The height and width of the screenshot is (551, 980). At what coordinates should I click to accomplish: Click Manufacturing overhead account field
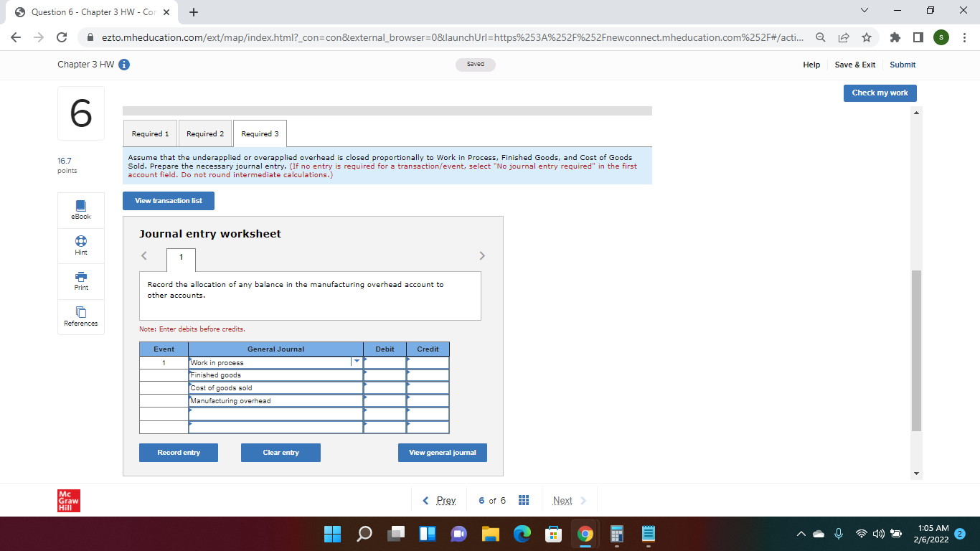275,400
